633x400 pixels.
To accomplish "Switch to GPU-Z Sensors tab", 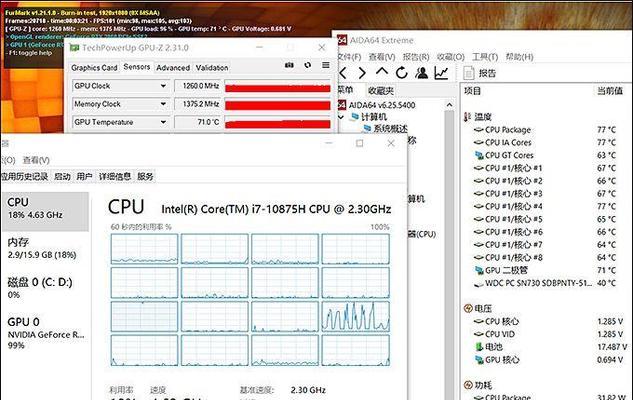I will click(x=137, y=67).
